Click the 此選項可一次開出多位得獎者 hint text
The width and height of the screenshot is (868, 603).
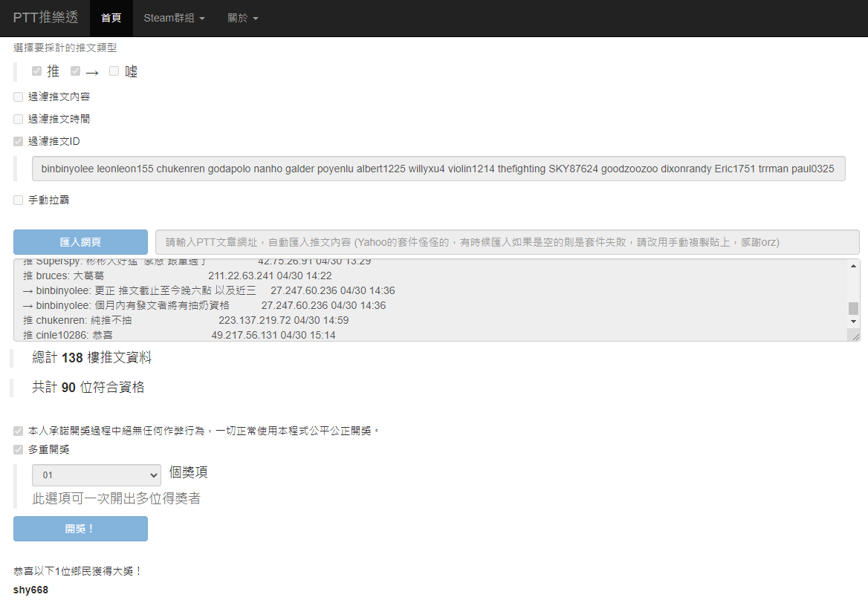(116, 498)
